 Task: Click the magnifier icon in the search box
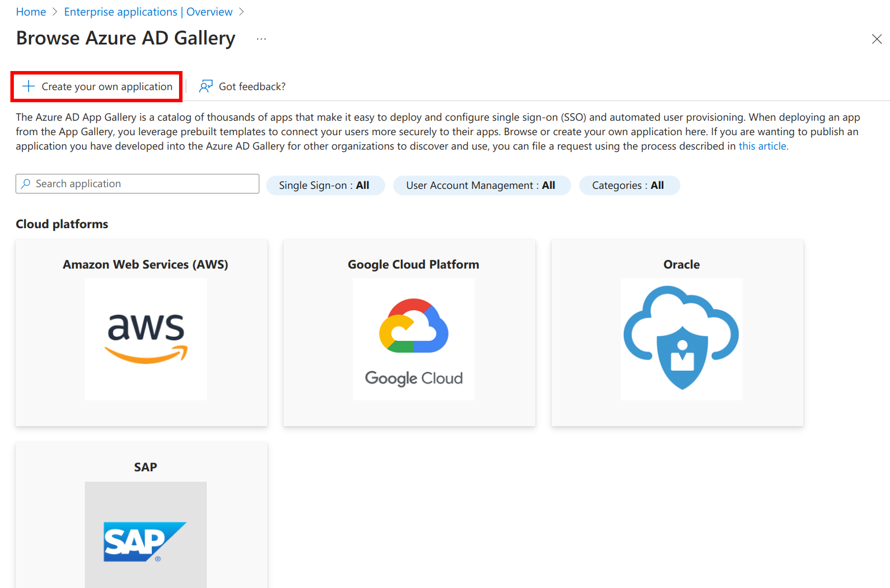click(25, 184)
